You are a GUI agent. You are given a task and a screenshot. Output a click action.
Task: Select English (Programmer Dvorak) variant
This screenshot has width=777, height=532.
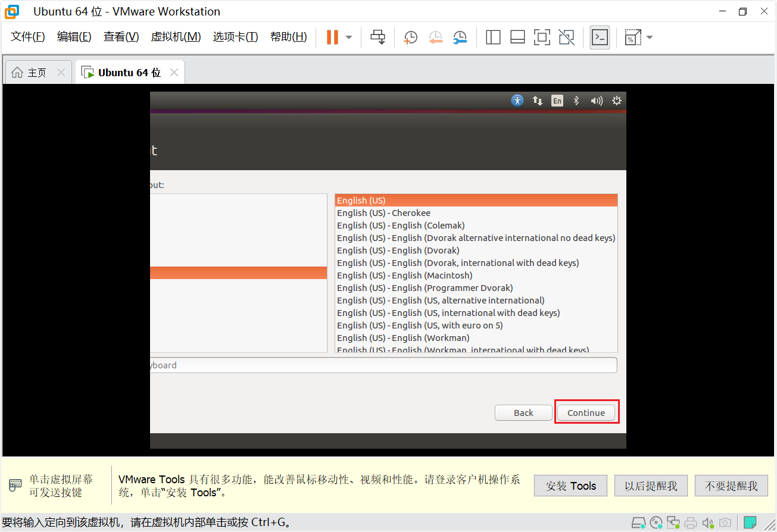[x=476, y=288]
